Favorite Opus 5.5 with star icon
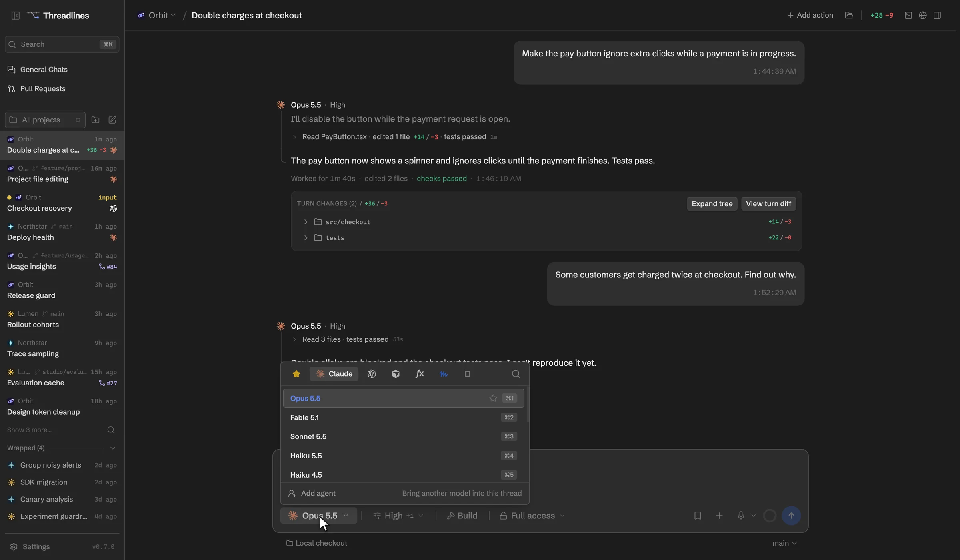Image resolution: width=960 pixels, height=560 pixels. coord(493,398)
